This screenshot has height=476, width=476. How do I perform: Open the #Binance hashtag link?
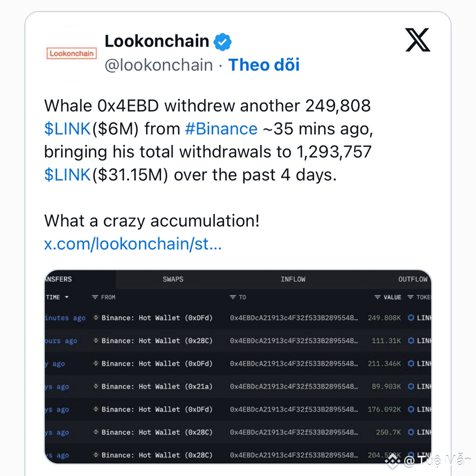coord(221,129)
